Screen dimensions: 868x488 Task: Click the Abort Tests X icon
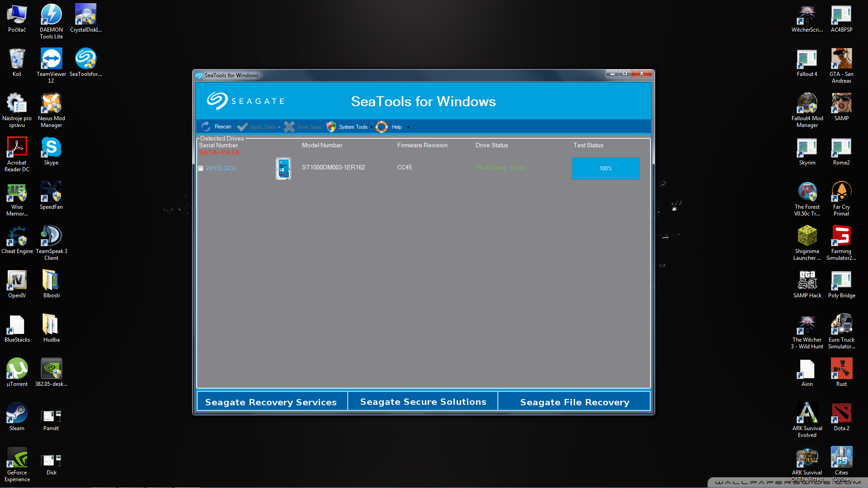289,127
